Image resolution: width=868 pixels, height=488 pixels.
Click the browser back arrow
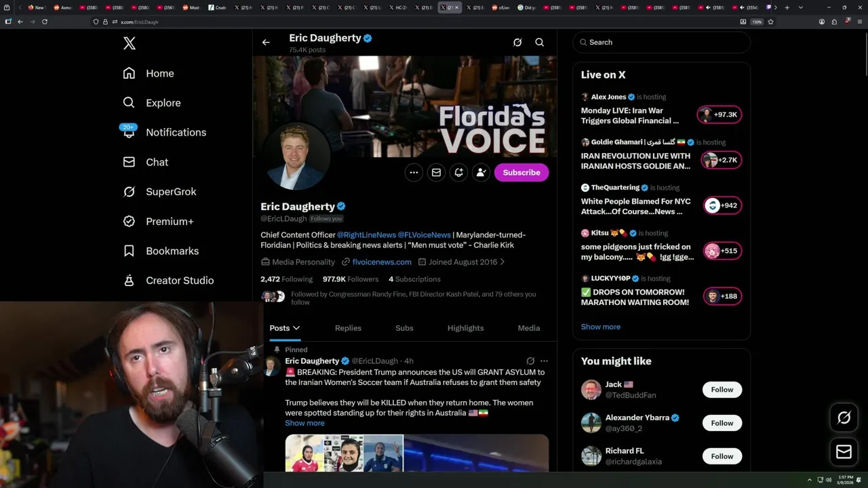click(20, 22)
